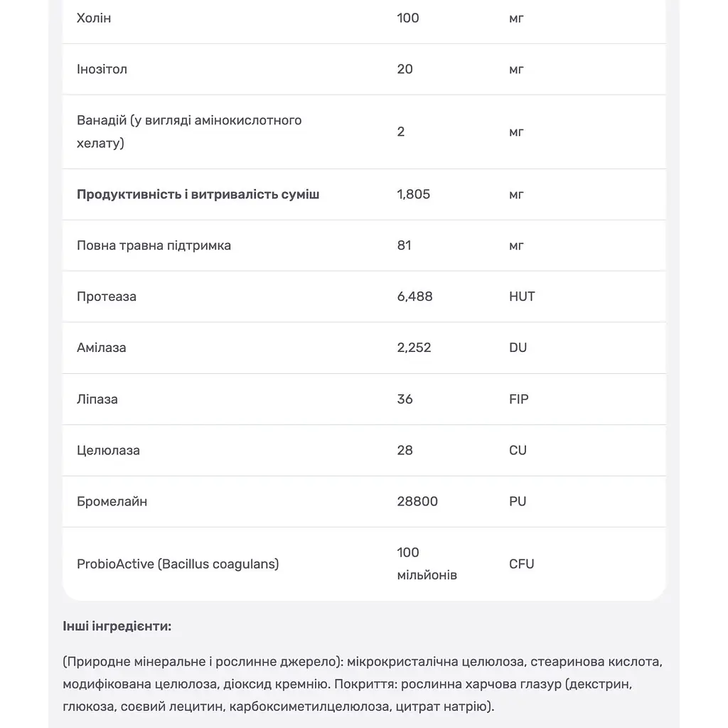
Task: Select ProbioActive (Bacillus coagulans) row text
Action: (x=178, y=564)
